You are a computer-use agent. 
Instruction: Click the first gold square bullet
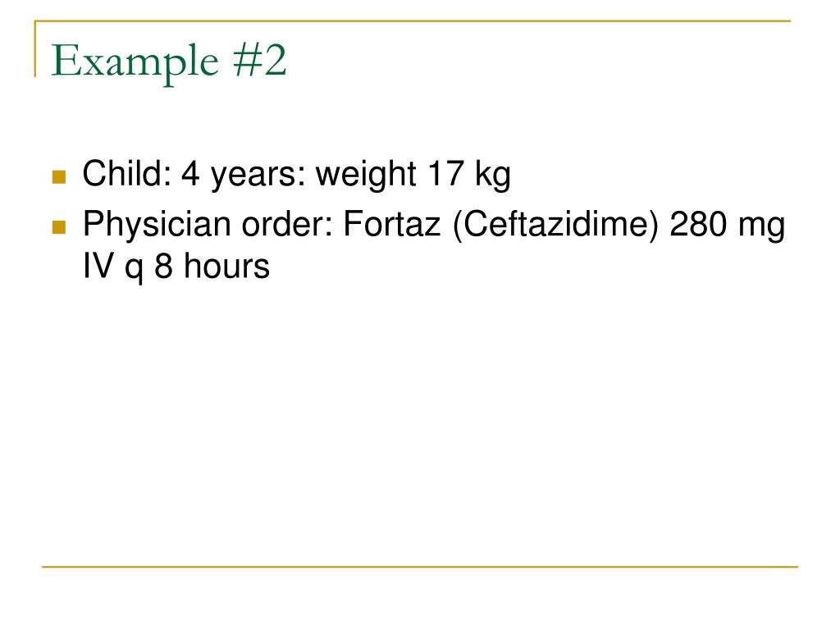[59, 177]
